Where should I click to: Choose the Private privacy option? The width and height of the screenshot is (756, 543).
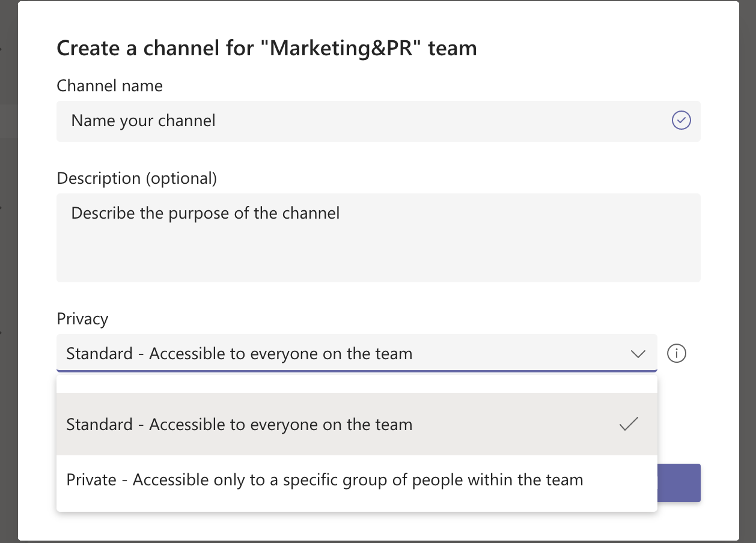[325, 480]
